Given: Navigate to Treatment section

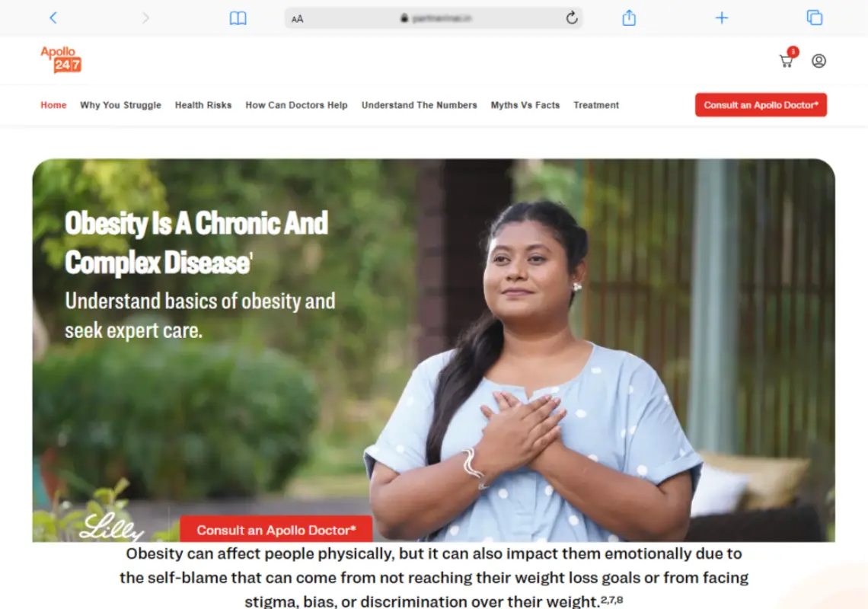Looking at the screenshot, I should [x=596, y=105].
